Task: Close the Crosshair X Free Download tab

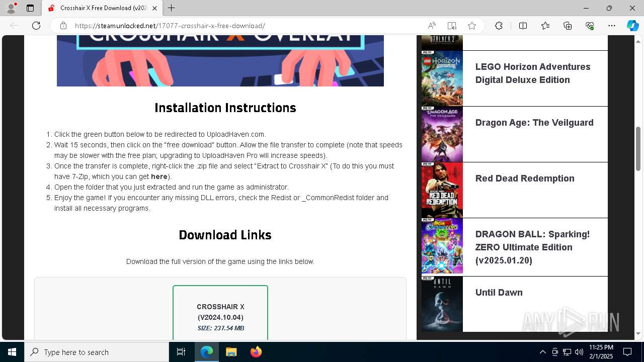Action: pos(154,8)
